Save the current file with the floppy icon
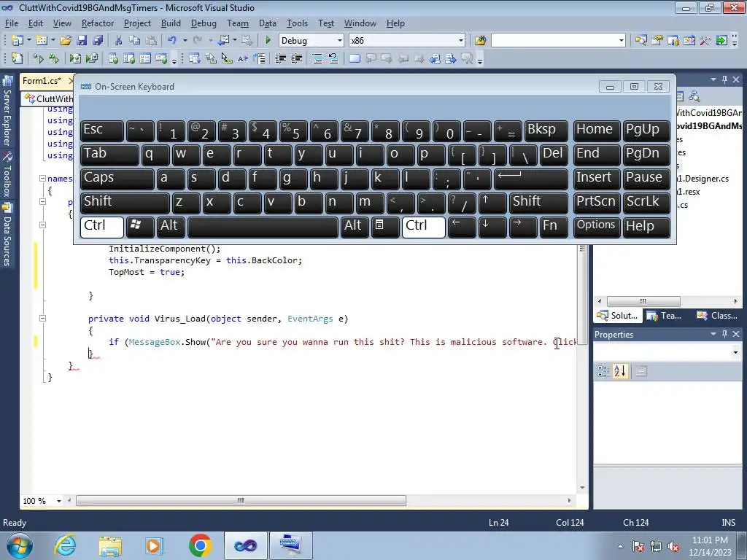This screenshot has height=560, width=747. (82, 41)
